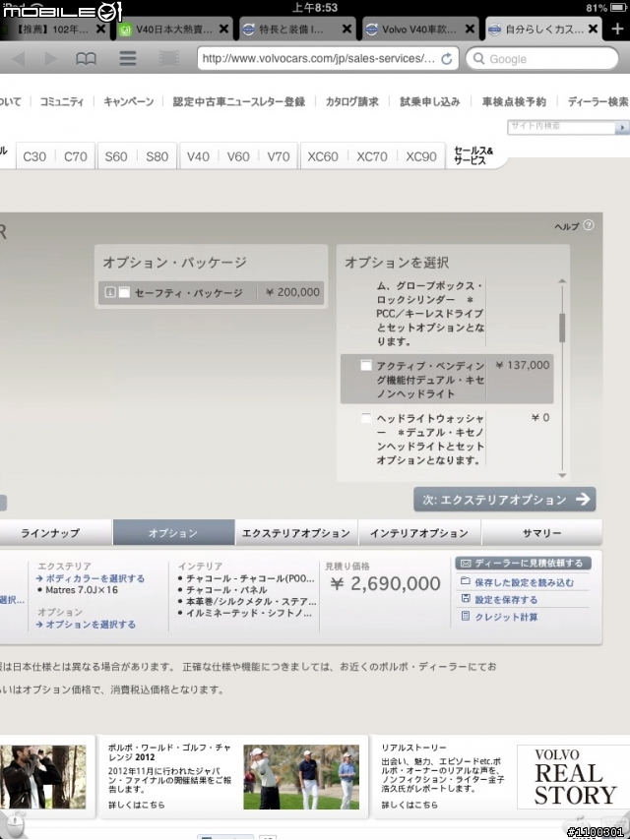Screen dimensions: 630x840
Task: Open the キャンペーン link
Action: [x=128, y=101]
